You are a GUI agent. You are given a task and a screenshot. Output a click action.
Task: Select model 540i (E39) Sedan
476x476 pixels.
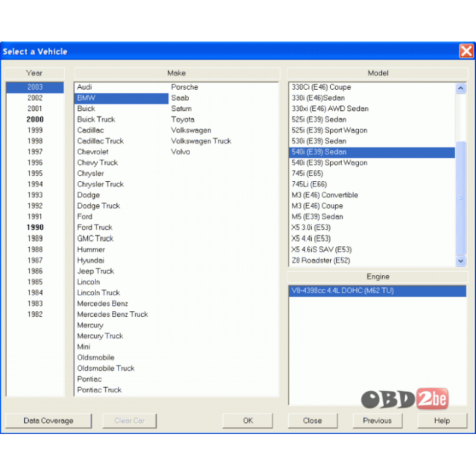pyautogui.click(x=372, y=152)
